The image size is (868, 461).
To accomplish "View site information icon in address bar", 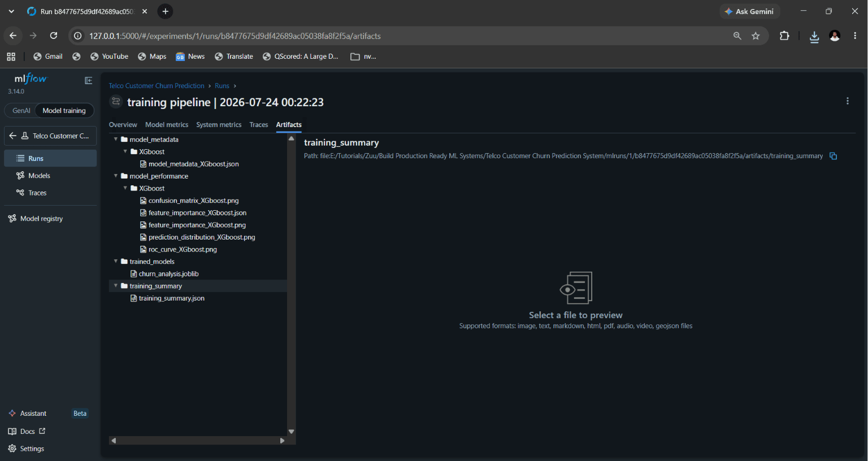I will point(78,36).
